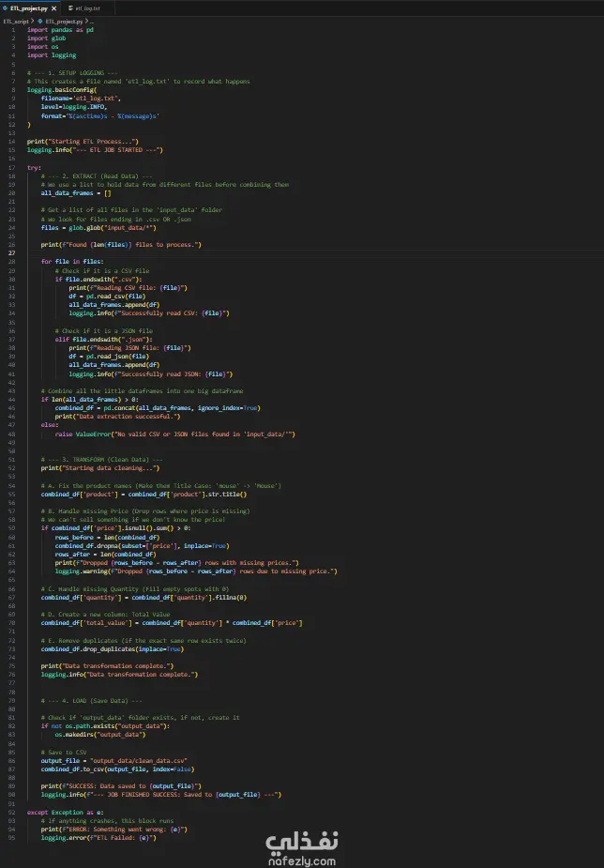Click the format= asctime message line

(x=100, y=115)
